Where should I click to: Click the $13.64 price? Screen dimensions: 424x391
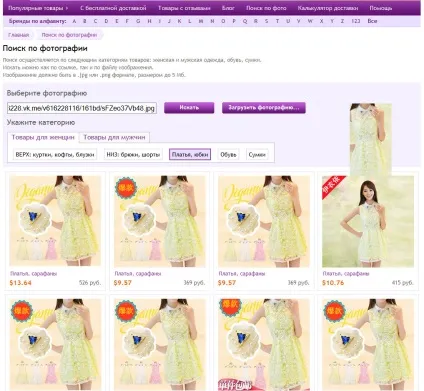click(x=21, y=283)
